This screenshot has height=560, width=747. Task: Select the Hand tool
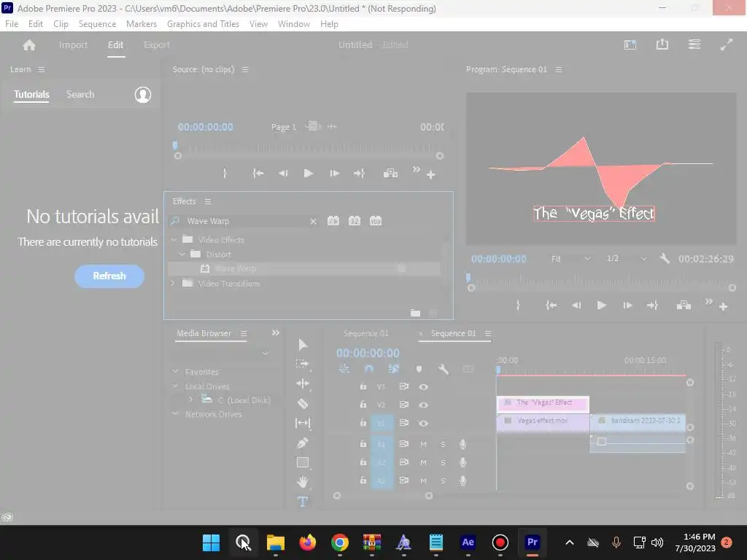[303, 482]
